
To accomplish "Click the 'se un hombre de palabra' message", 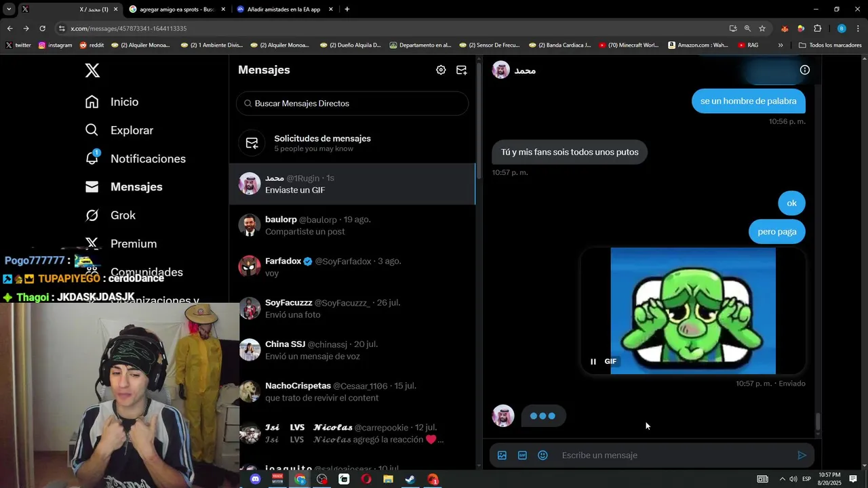I will tap(749, 101).
